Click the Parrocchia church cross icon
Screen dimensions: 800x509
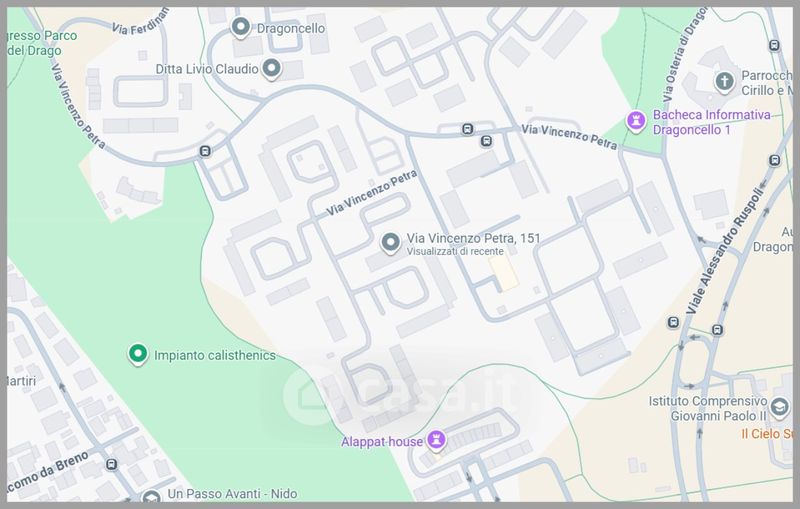point(724,82)
